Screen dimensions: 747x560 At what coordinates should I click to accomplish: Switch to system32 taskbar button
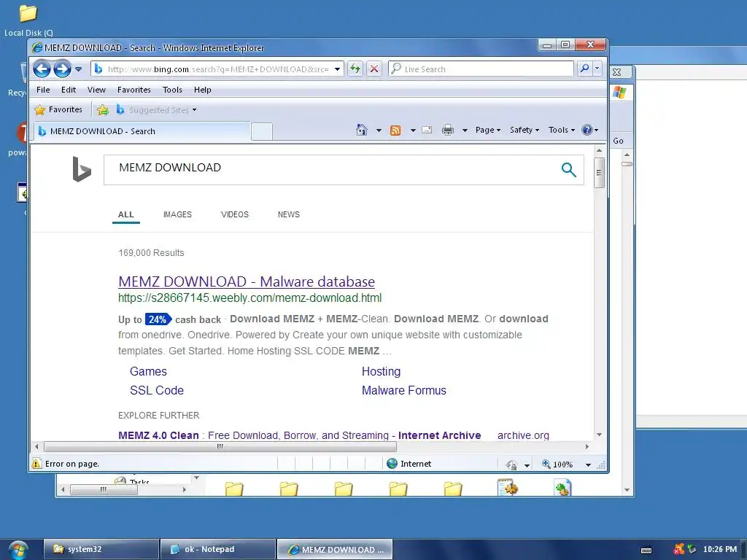(101, 549)
